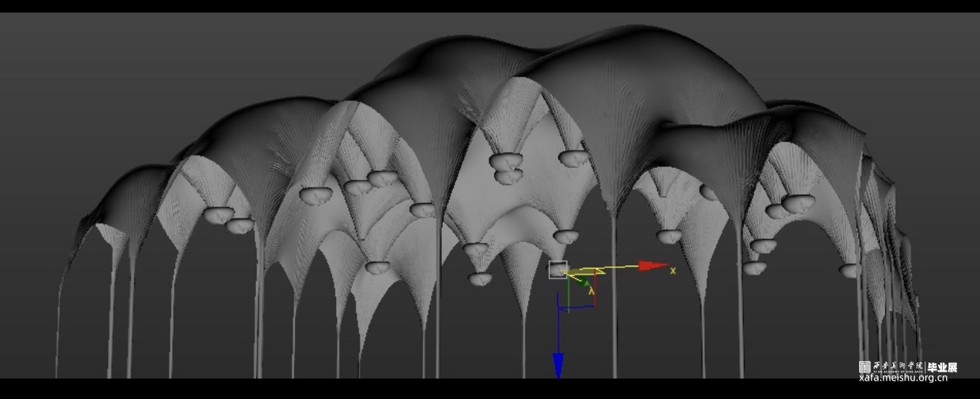
Task: Click the yellow XY plane handle of gizmo
Action: coord(588,271)
